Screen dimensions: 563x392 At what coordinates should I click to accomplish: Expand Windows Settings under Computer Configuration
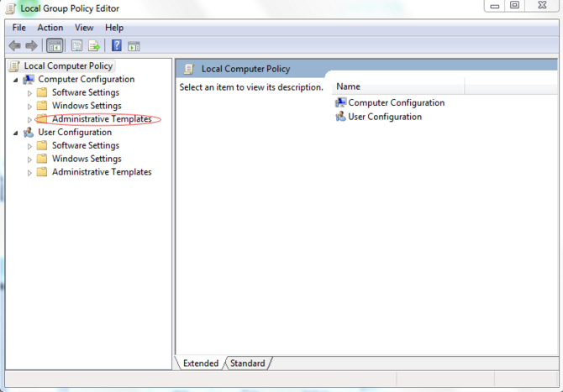29,107
